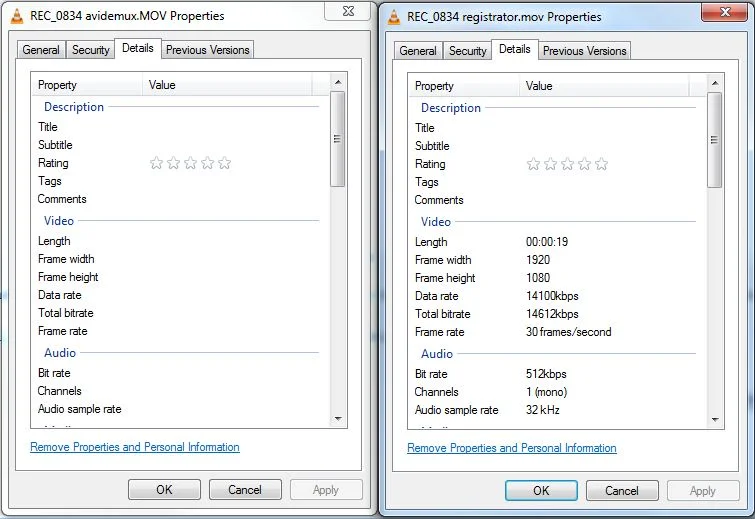Click OK in the registrator properties dialog
Screen dimensions: 755x519
(x=541, y=491)
